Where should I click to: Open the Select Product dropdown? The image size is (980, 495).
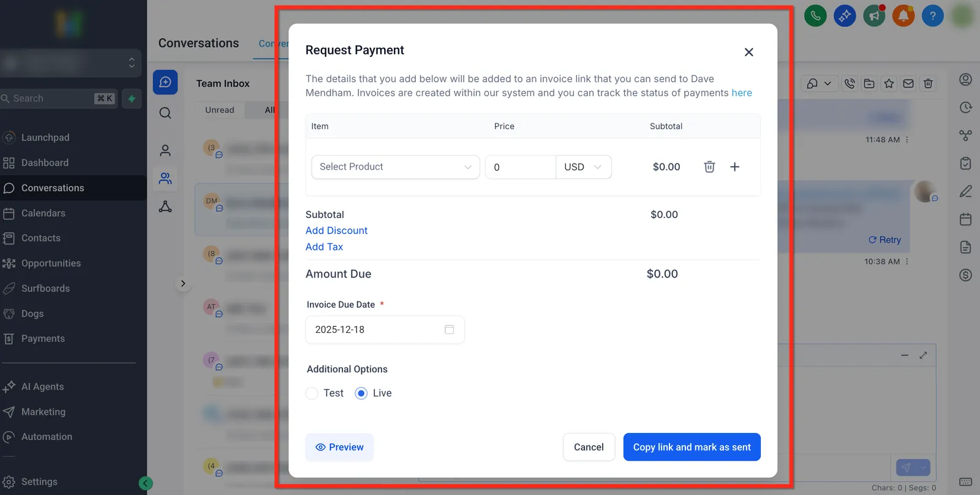[x=396, y=167]
